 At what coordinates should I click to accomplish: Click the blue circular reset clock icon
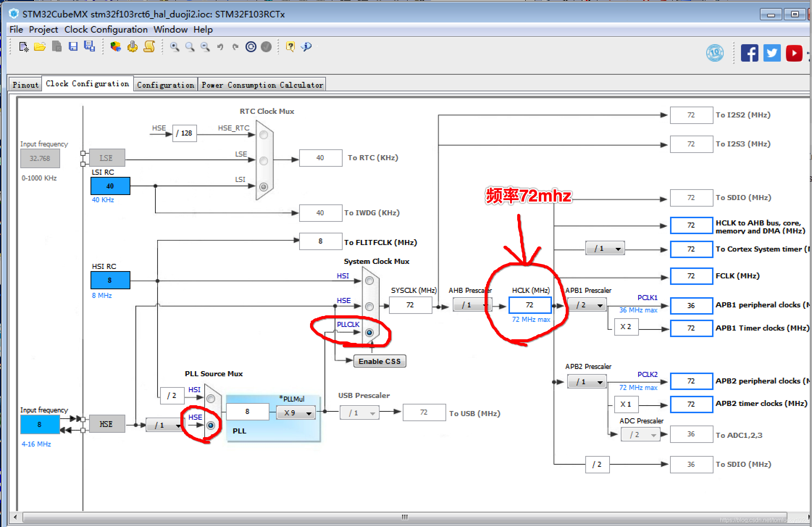click(251, 47)
